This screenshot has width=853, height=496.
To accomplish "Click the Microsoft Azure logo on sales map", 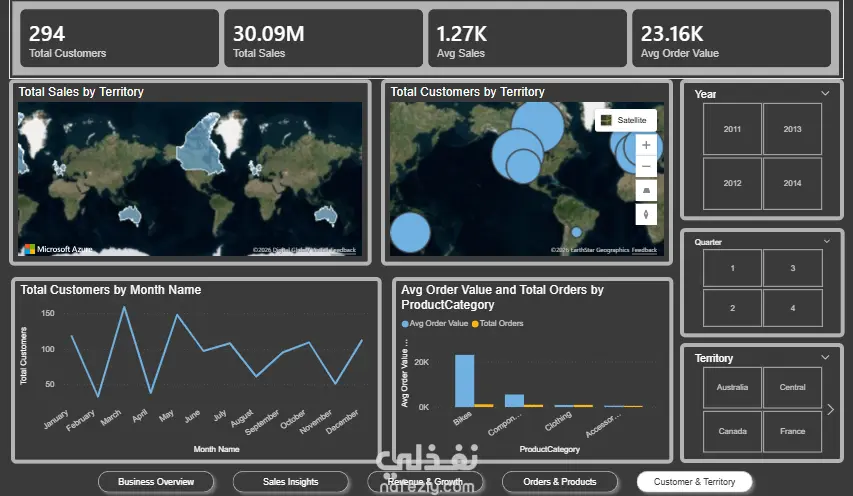I will (x=58, y=249).
